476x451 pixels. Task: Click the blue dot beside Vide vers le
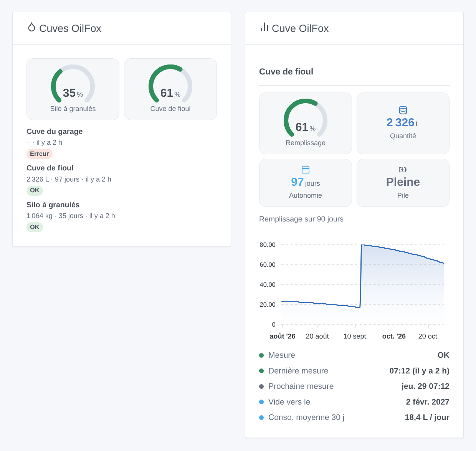tap(261, 402)
